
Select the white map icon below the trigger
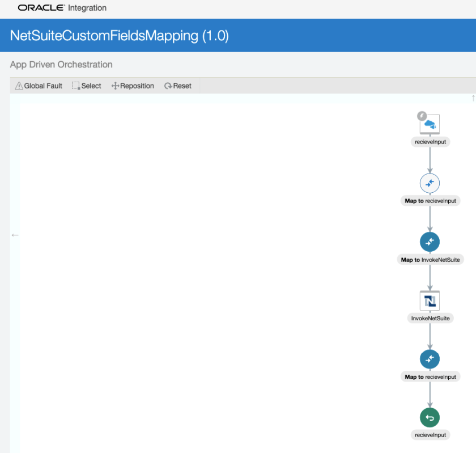pos(430,183)
